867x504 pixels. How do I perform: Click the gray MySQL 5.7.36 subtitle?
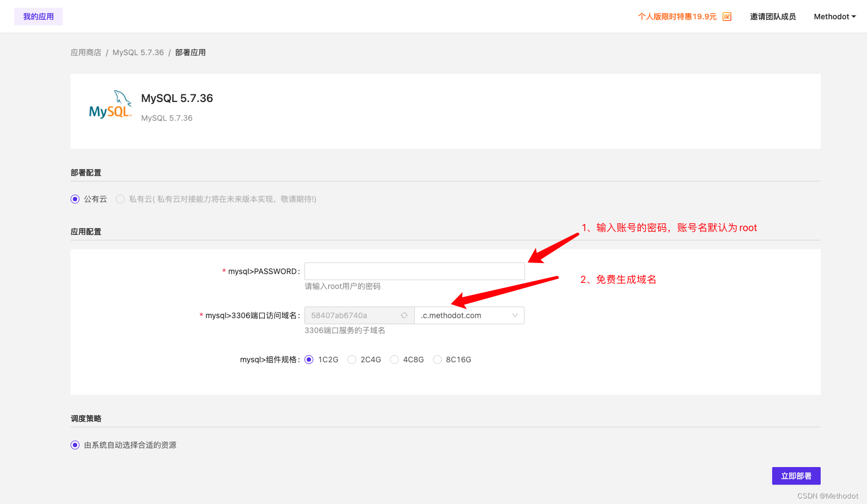click(x=167, y=118)
